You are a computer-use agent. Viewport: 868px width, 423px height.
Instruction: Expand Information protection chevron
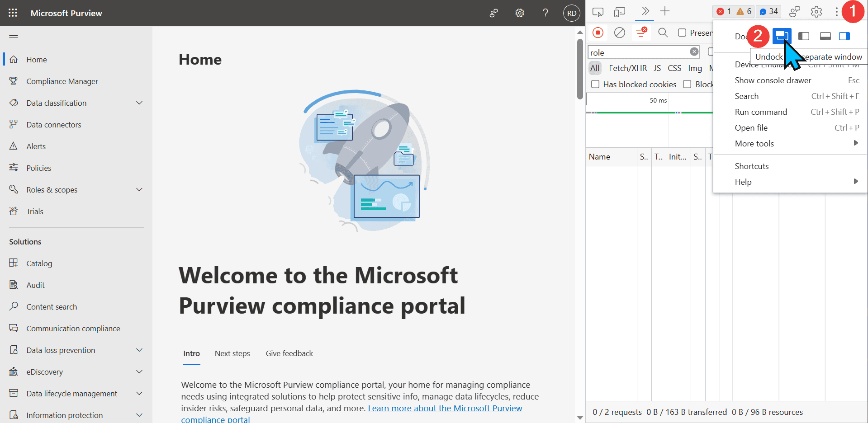(x=139, y=415)
